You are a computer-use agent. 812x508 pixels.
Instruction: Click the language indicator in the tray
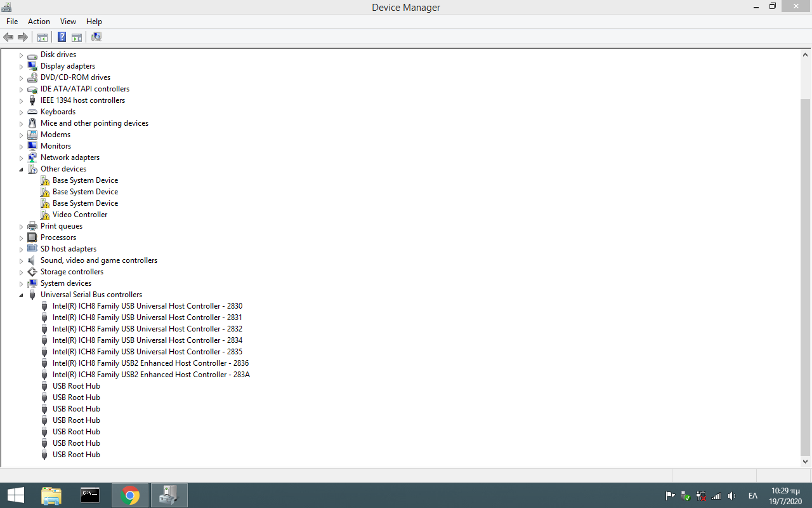tap(753, 496)
